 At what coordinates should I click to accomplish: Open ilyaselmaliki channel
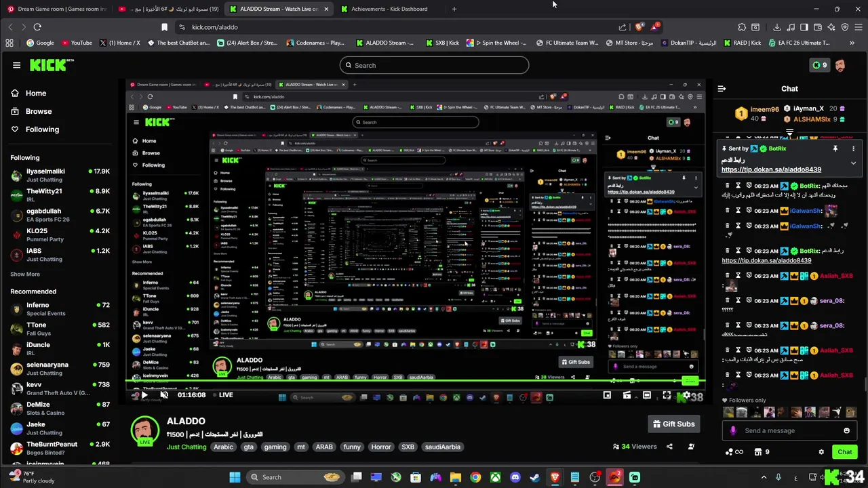pos(60,175)
